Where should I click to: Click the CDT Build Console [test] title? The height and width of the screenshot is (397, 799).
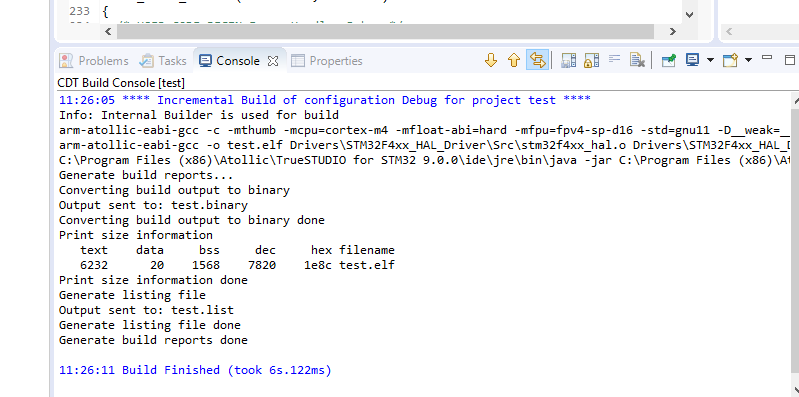pos(121,83)
